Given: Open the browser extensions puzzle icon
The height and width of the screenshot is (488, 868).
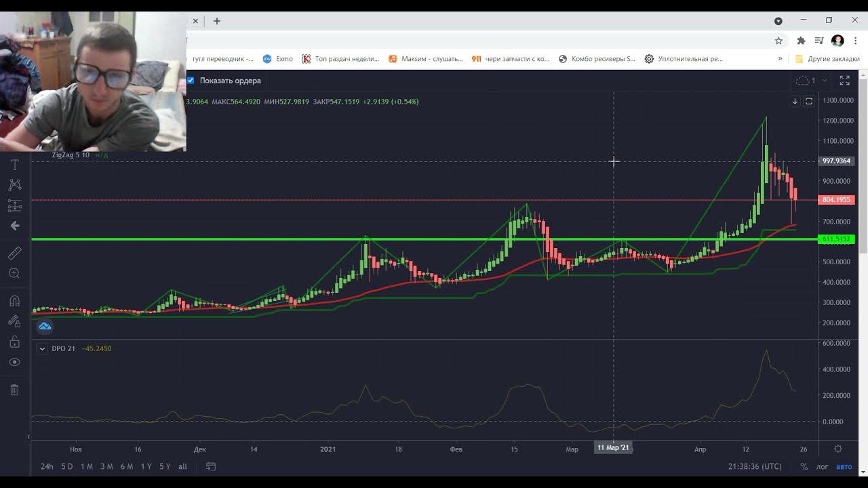Looking at the screenshot, I should [801, 41].
